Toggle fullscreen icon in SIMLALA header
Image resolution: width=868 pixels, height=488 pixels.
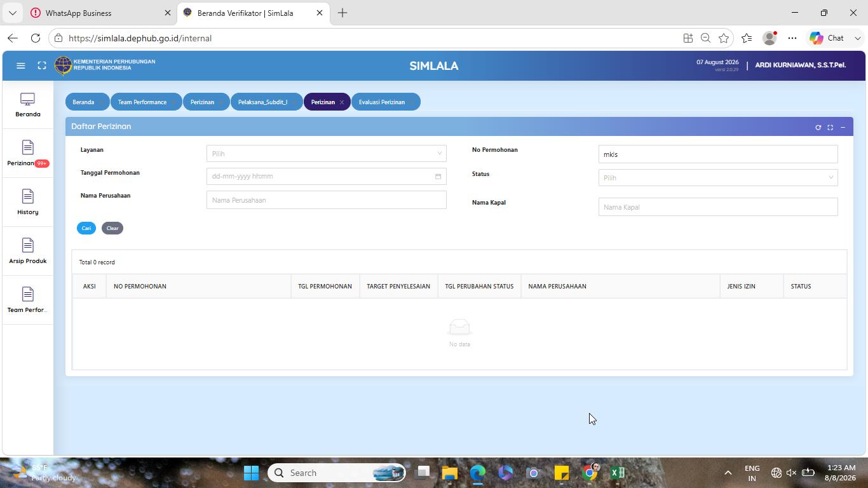tap(42, 65)
